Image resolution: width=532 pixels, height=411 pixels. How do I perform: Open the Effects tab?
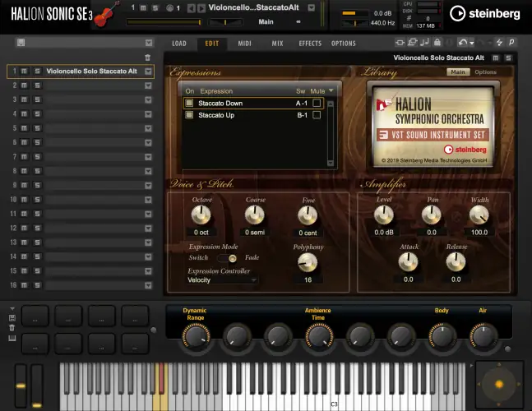[310, 43]
